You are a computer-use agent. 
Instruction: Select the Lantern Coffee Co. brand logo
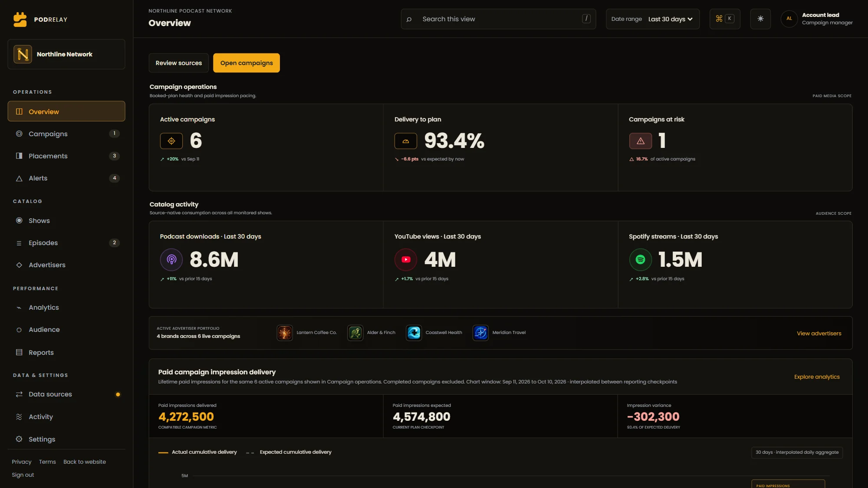pos(285,333)
